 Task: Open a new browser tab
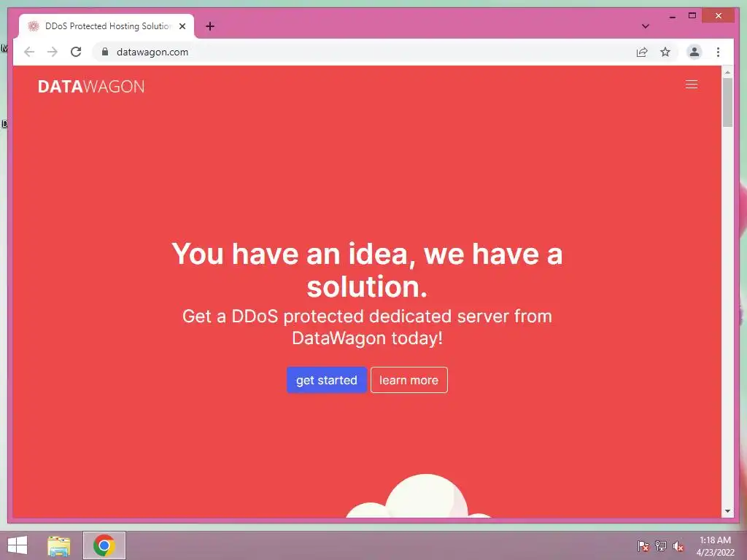(209, 26)
